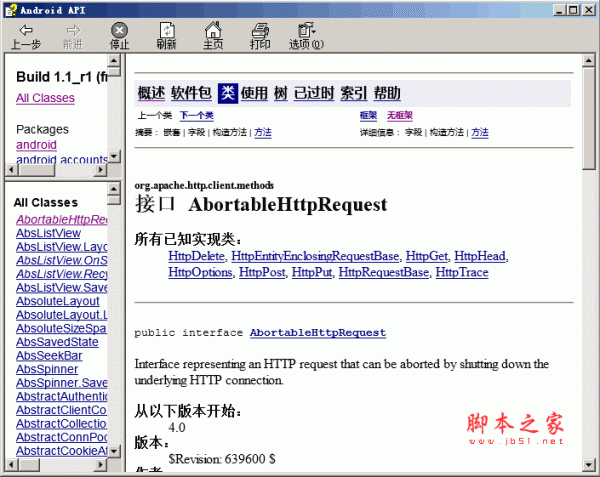Click the packages pane scroll down arrow

(x=114, y=156)
